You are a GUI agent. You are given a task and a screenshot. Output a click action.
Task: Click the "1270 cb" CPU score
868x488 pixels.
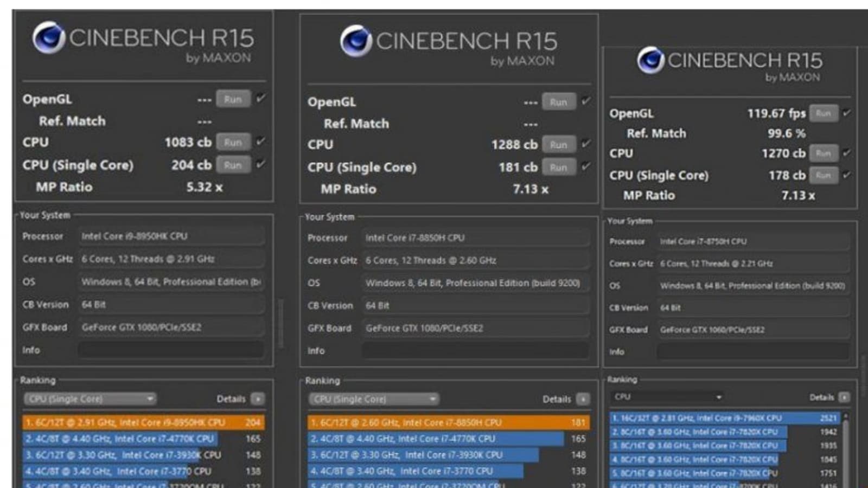pos(783,153)
